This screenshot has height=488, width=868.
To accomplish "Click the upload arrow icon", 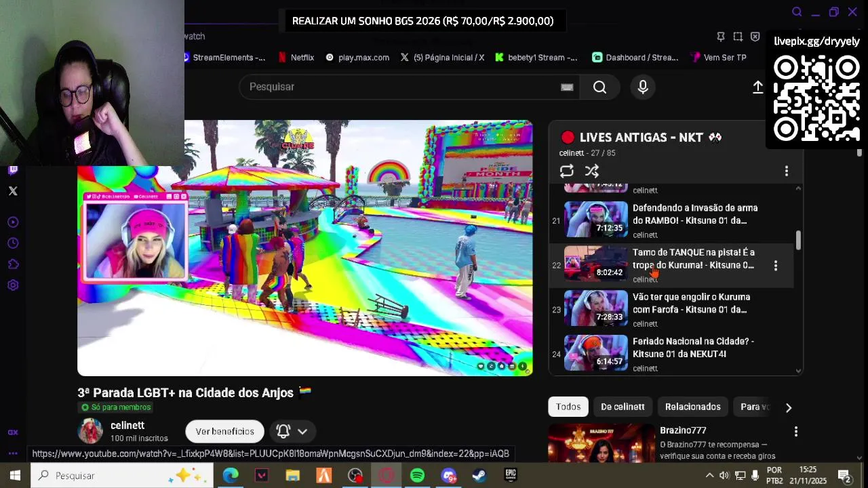I will [757, 87].
